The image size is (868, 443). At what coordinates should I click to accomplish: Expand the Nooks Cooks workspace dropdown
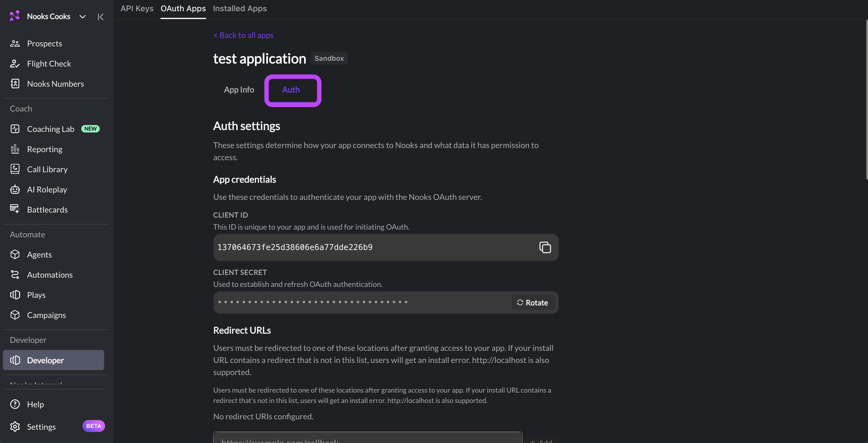pos(82,16)
